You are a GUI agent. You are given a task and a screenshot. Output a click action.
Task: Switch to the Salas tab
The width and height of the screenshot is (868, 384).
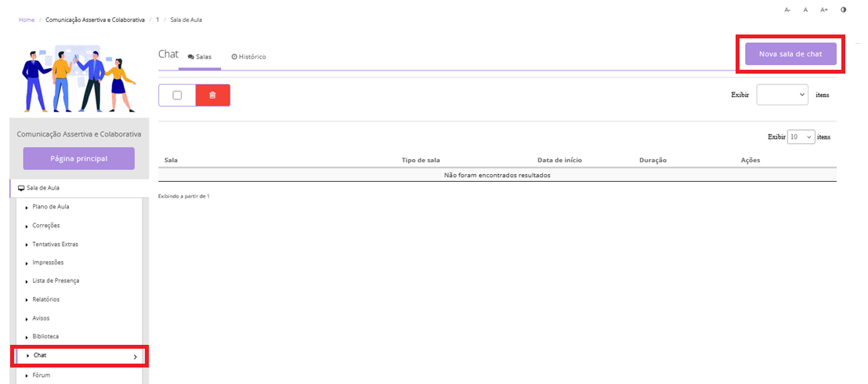tap(200, 57)
